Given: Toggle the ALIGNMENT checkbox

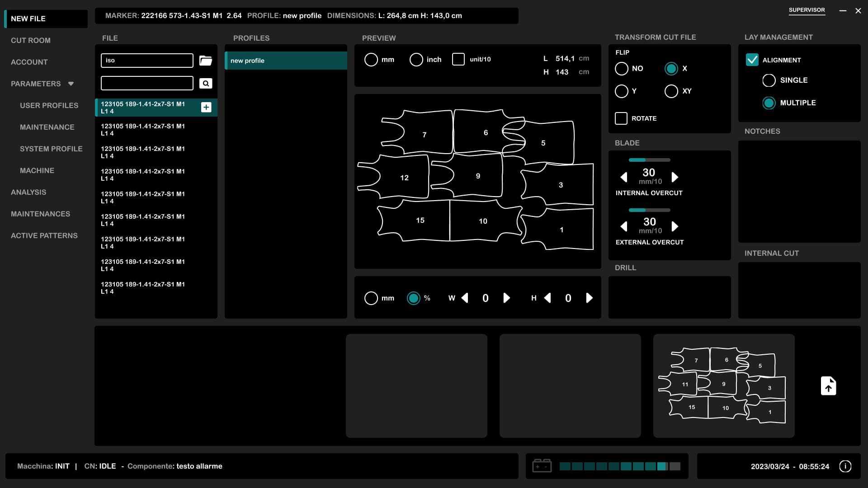Looking at the screenshot, I should point(752,60).
